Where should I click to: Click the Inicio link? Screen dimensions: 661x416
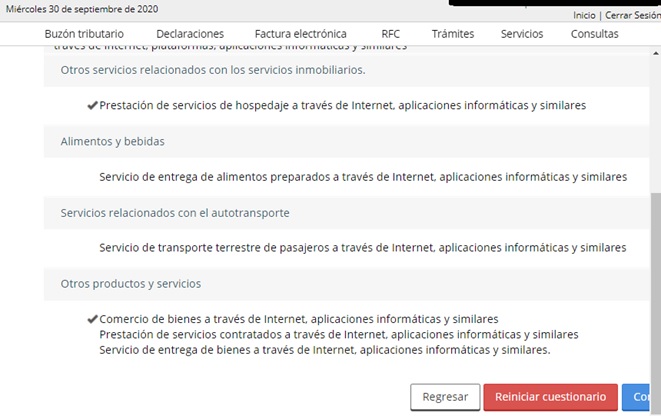click(x=584, y=15)
